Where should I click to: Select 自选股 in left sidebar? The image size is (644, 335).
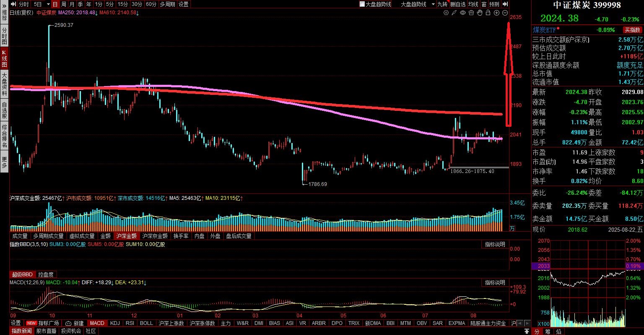(4, 110)
